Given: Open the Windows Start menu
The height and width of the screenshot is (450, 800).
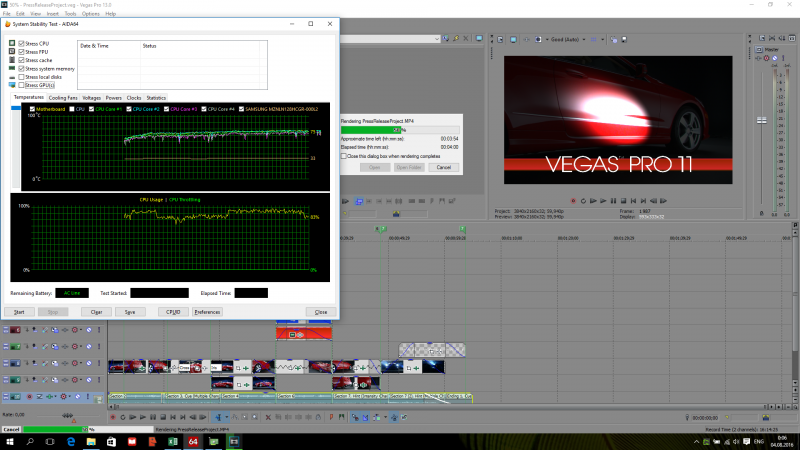Looking at the screenshot, I should (9, 440).
